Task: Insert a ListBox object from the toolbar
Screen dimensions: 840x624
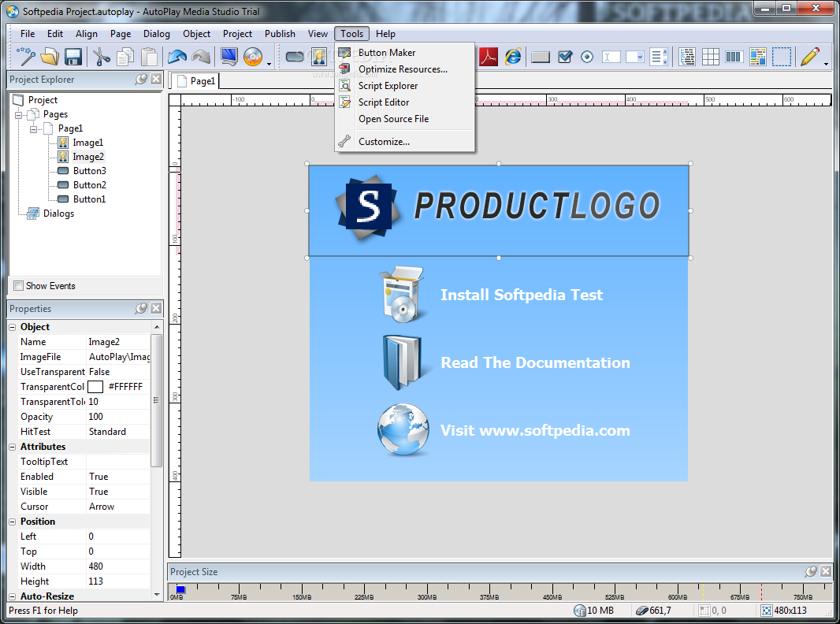Action: coord(659,57)
